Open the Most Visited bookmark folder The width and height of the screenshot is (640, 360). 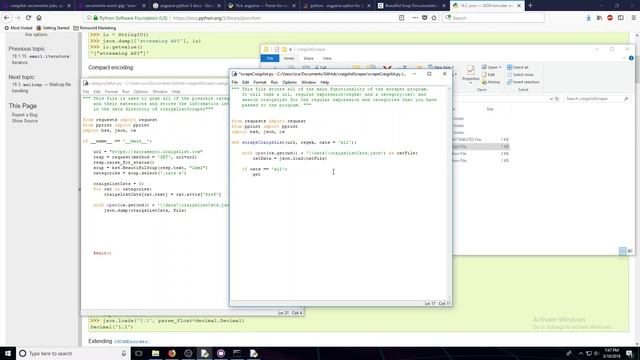pyautogui.click(x=18, y=28)
